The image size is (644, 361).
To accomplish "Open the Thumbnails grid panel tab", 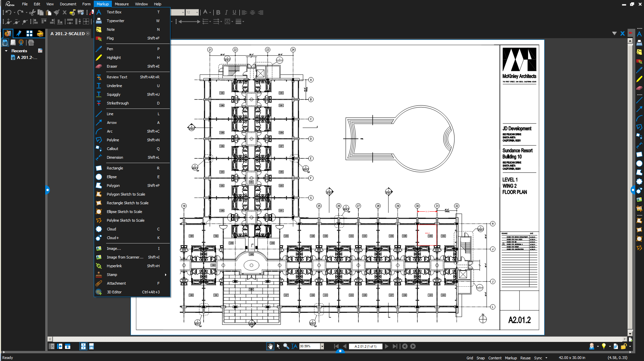I will click(29, 33).
